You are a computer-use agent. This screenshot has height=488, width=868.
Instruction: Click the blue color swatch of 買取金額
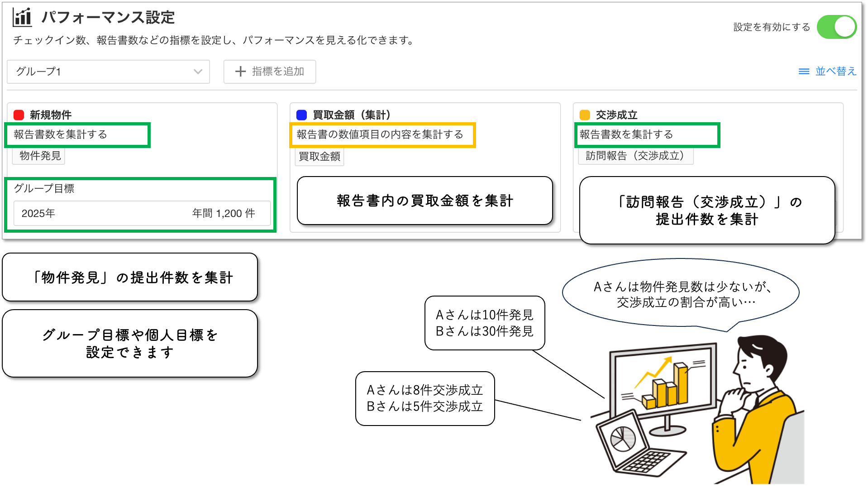[301, 115]
